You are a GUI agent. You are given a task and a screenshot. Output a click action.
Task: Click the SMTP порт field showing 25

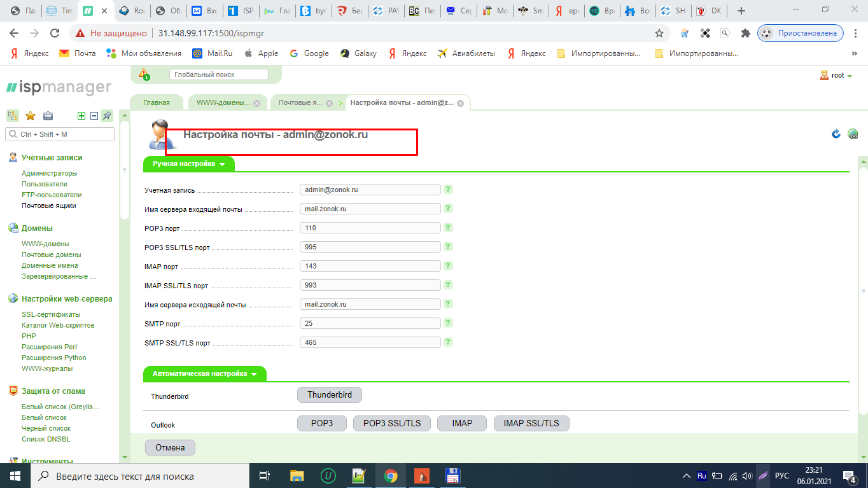tap(370, 323)
